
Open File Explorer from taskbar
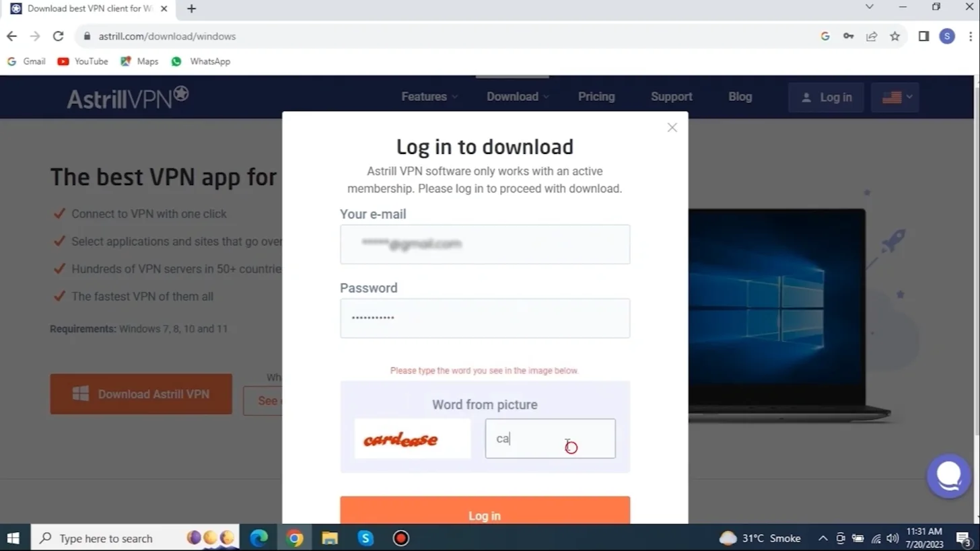coord(330,538)
